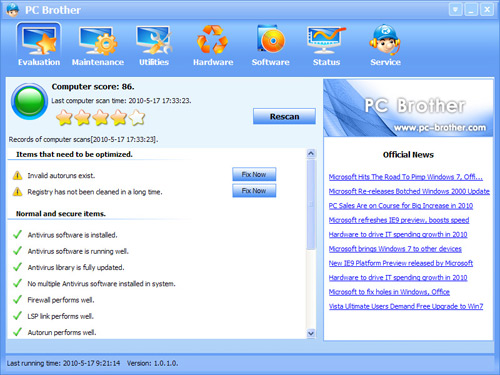The width and height of the screenshot is (500, 375).
Task: Open news: Microsoft brings Windows 7 to other devices
Action: [395, 249]
